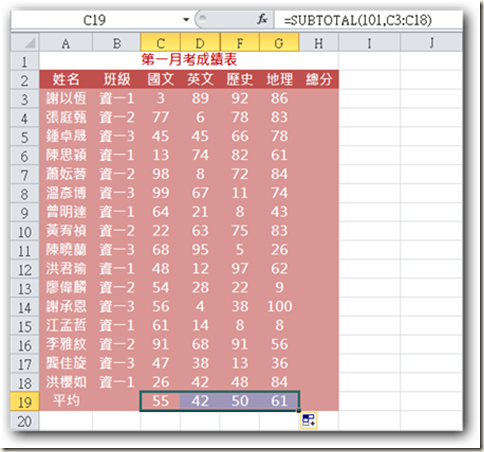Click the 班級 header cell
The height and width of the screenshot is (452, 484).
point(117,79)
